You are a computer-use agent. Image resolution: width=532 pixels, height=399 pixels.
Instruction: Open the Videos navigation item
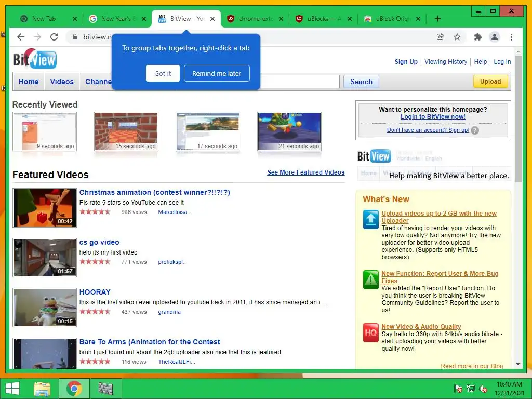point(62,82)
